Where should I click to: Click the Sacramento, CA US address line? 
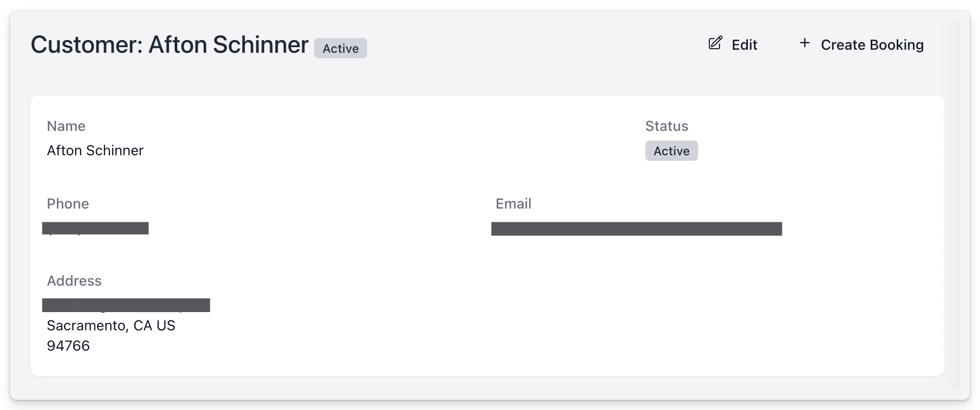pyautogui.click(x=111, y=326)
